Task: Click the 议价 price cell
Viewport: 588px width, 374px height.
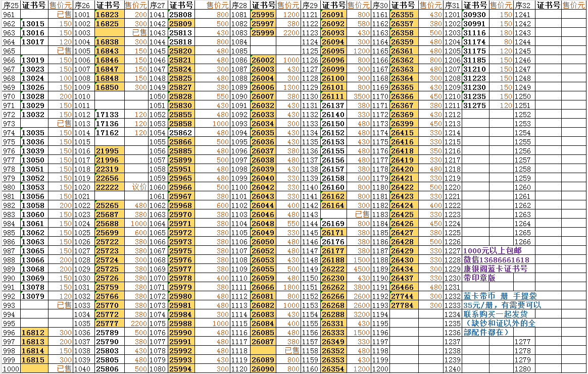Action: click(139, 187)
